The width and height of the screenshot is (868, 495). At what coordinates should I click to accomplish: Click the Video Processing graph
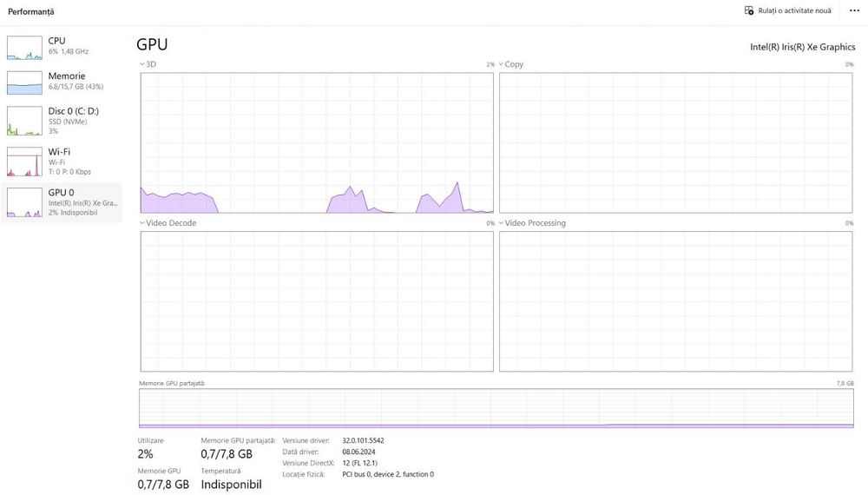676,301
